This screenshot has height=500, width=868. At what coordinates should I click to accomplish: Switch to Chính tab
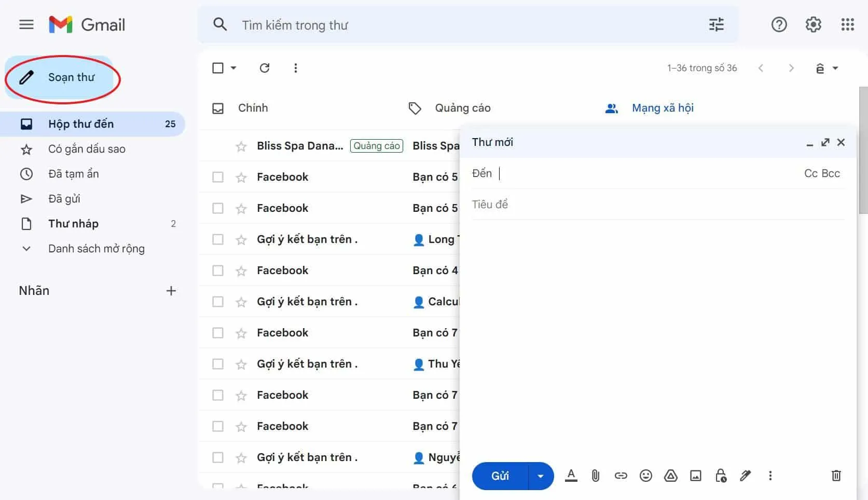pyautogui.click(x=253, y=108)
